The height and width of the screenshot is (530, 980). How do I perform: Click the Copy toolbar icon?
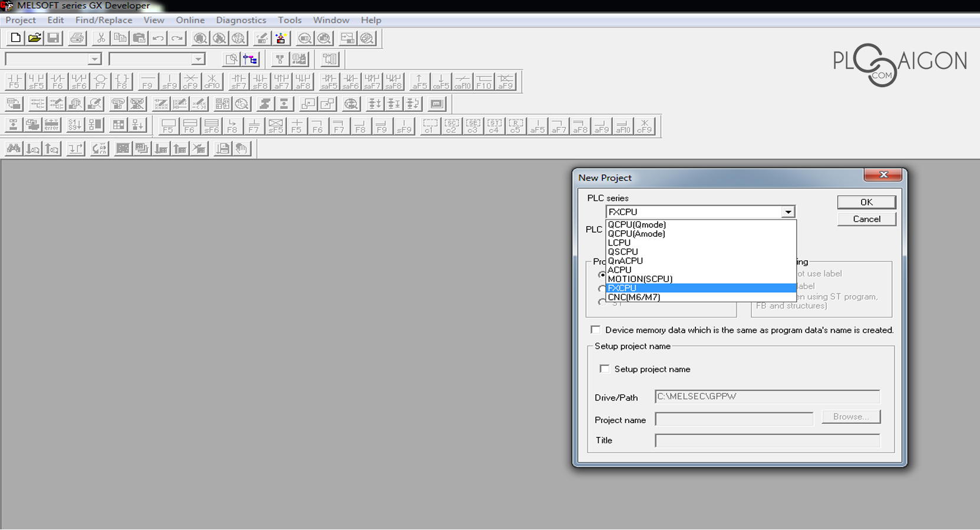[120, 38]
